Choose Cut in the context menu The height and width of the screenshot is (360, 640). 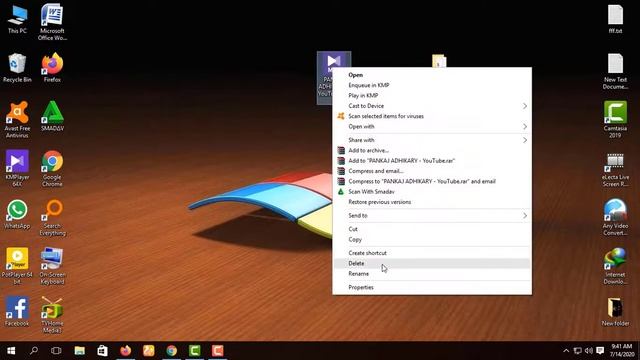(x=432, y=229)
